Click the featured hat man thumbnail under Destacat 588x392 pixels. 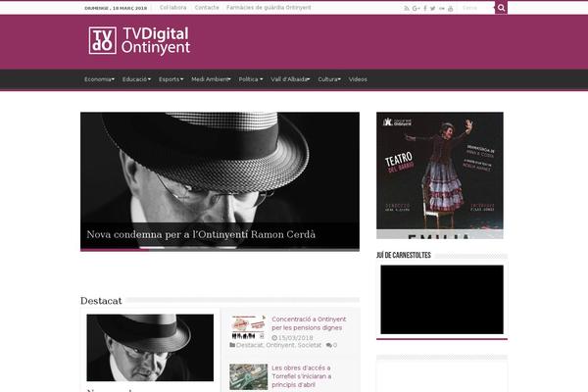[x=150, y=348]
